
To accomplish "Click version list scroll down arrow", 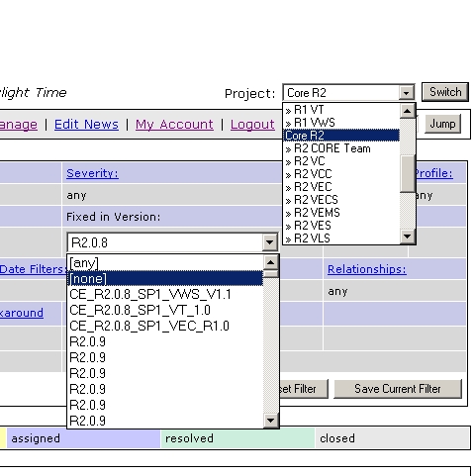I will point(270,421).
